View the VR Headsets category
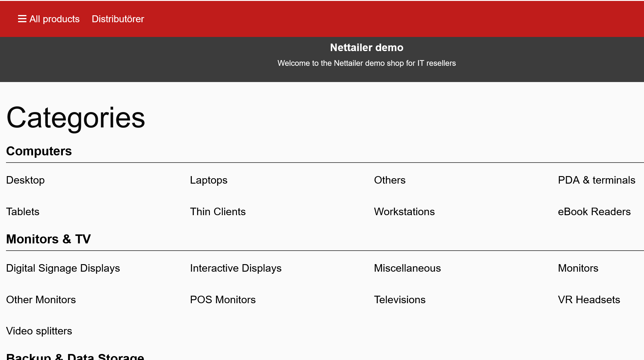Viewport: 644px width, 360px height. tap(589, 300)
